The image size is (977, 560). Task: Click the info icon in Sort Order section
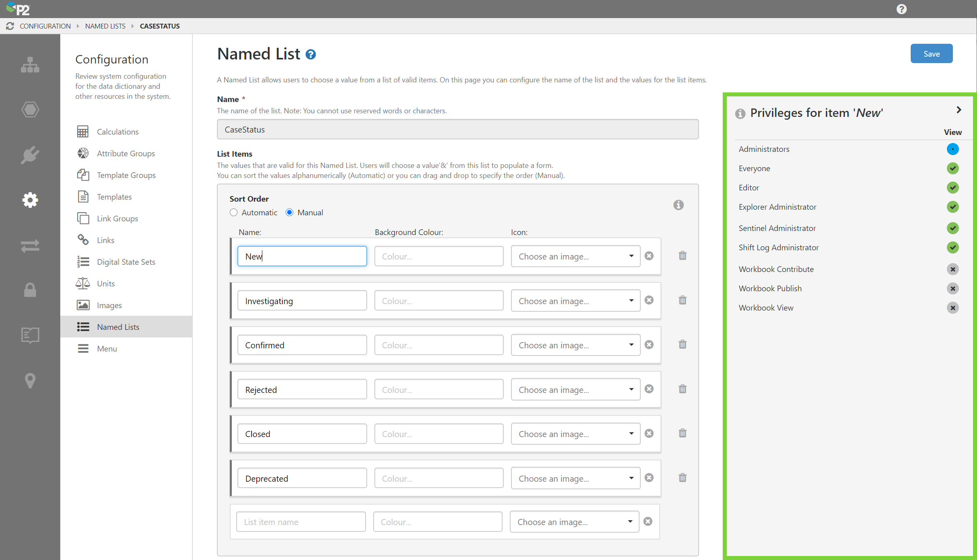tap(678, 205)
